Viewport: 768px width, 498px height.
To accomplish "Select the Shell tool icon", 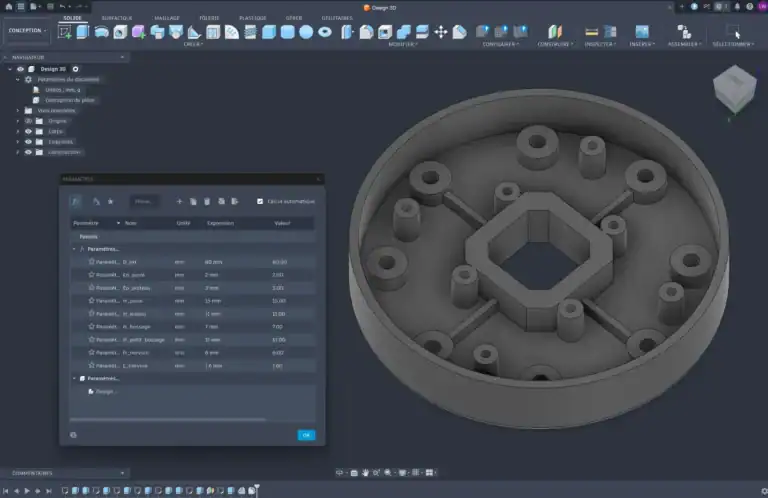I will click(x=384, y=32).
